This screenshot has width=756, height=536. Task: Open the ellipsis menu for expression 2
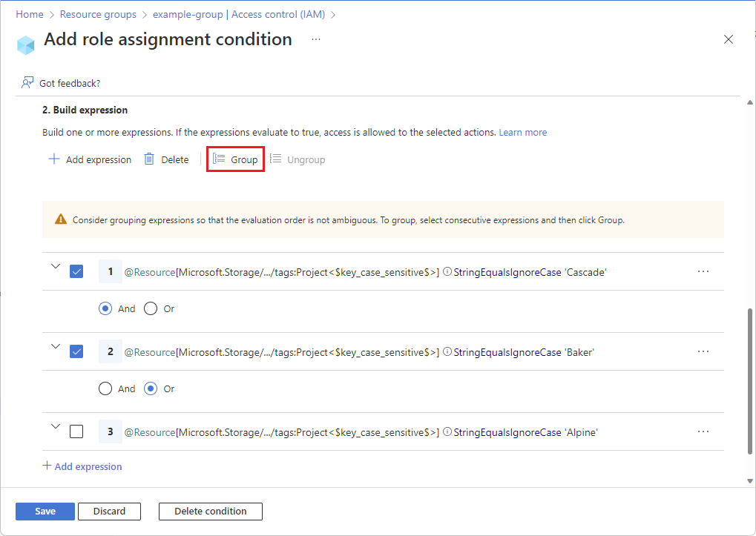[703, 351]
